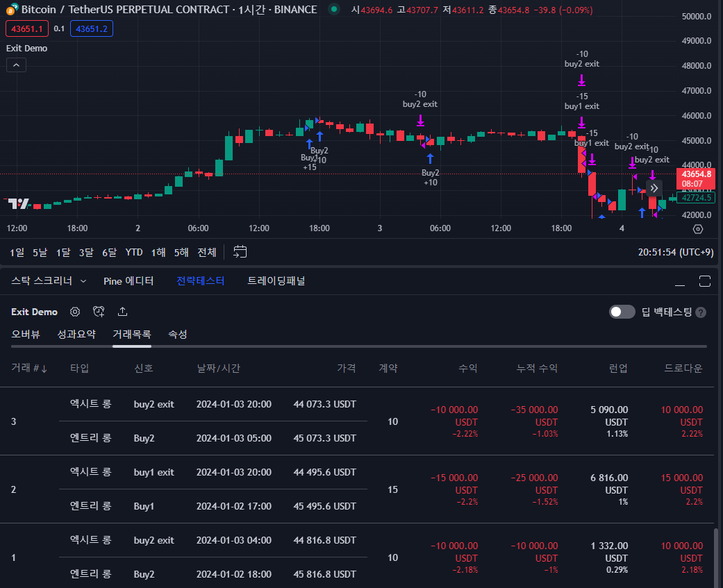Click the drawdown column header
This screenshot has height=588, width=723.
[683, 368]
